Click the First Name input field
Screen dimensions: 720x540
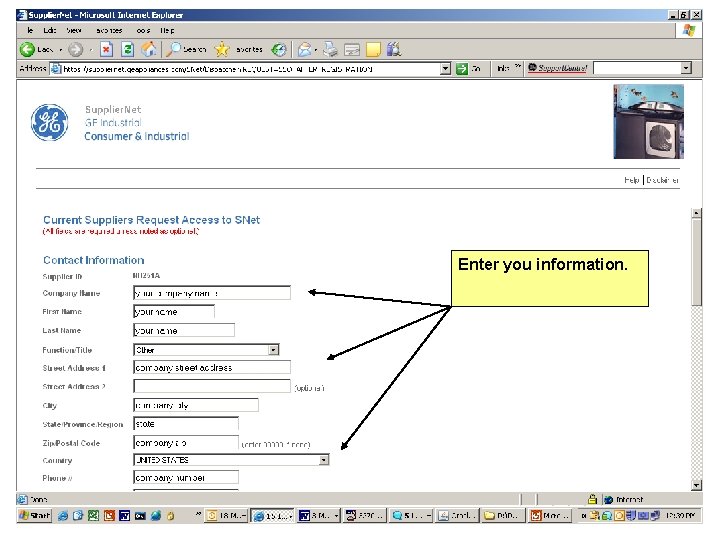[x=174, y=312]
